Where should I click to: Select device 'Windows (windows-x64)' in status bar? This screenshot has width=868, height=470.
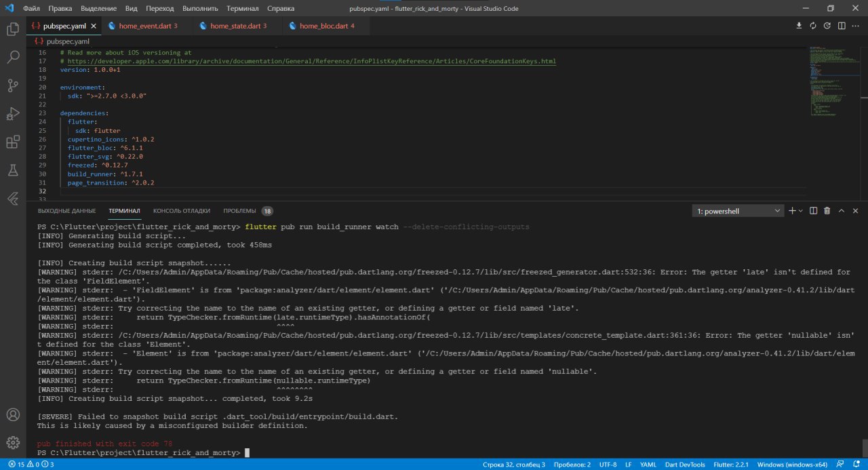[x=792, y=465]
